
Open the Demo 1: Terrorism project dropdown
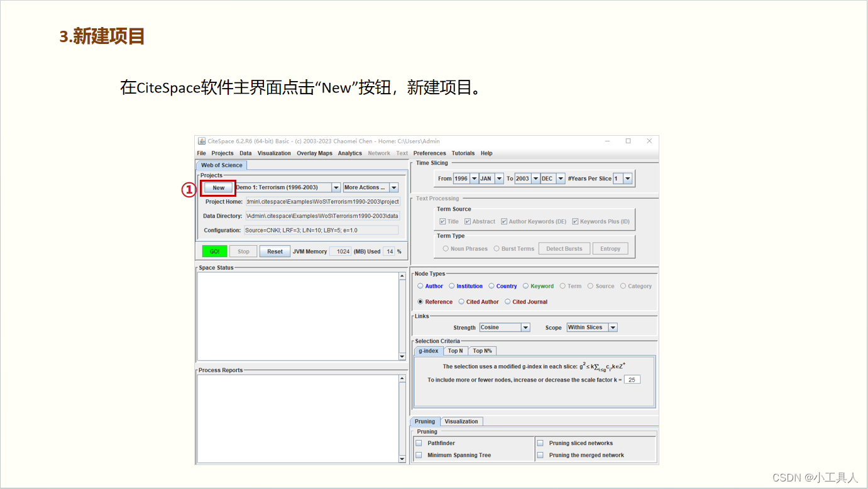[336, 187]
